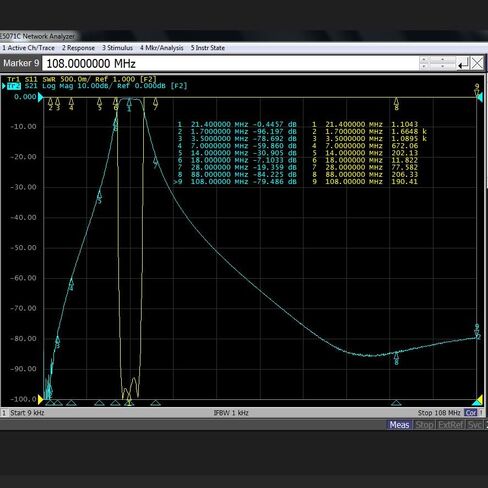The height and width of the screenshot is (488, 488).
Task: Open the 5 Instr State menu
Action: point(208,48)
